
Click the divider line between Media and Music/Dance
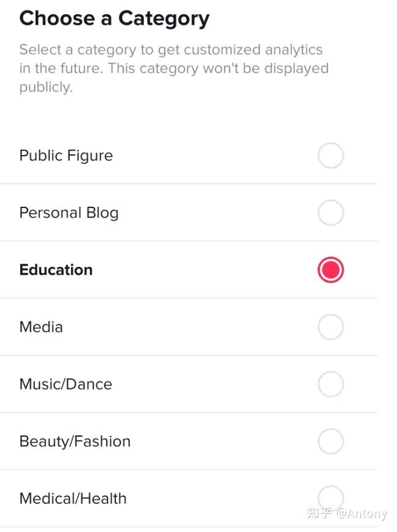click(x=188, y=356)
